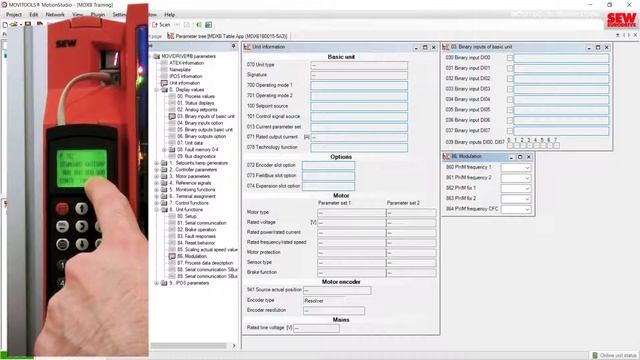Toggle the 034 Binary input DI04 checkbox
Screen dimensions: 640x360
pyautogui.click(x=510, y=100)
